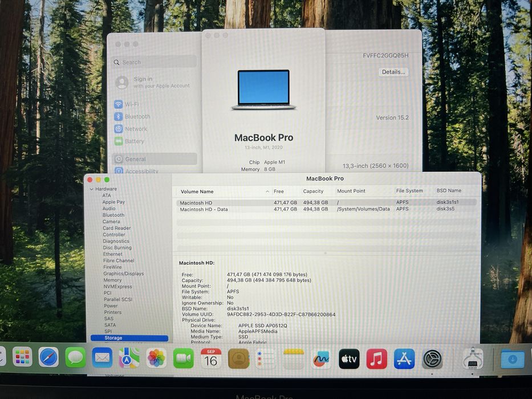
Task: Open Photos app in the Dock
Action: point(156,358)
